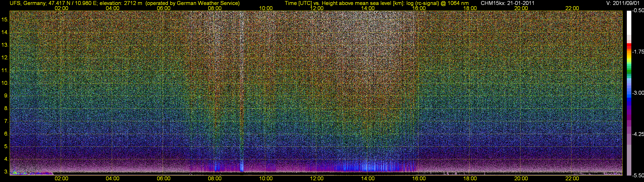Click "(operated by German Weather Service)" text

pos(192,3)
